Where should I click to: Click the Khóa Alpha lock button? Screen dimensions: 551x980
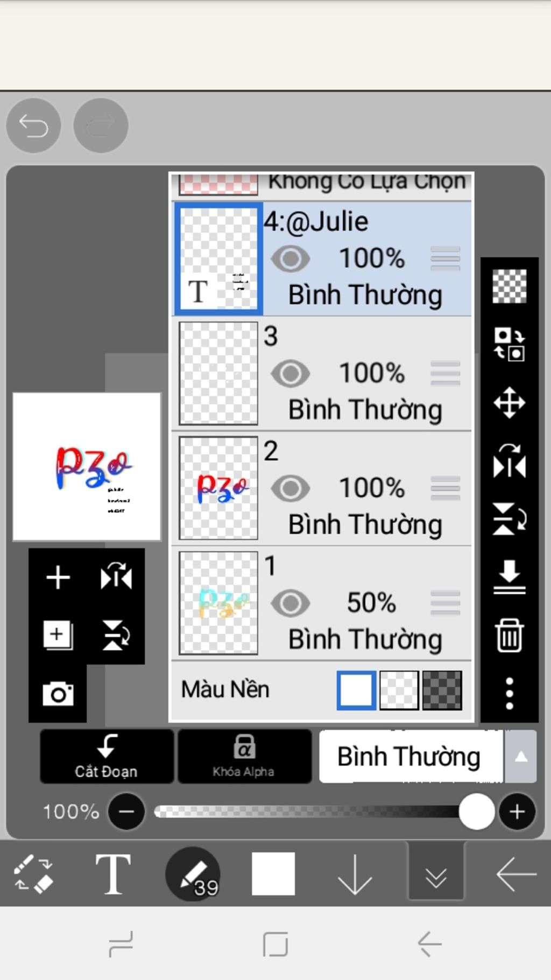tap(244, 756)
